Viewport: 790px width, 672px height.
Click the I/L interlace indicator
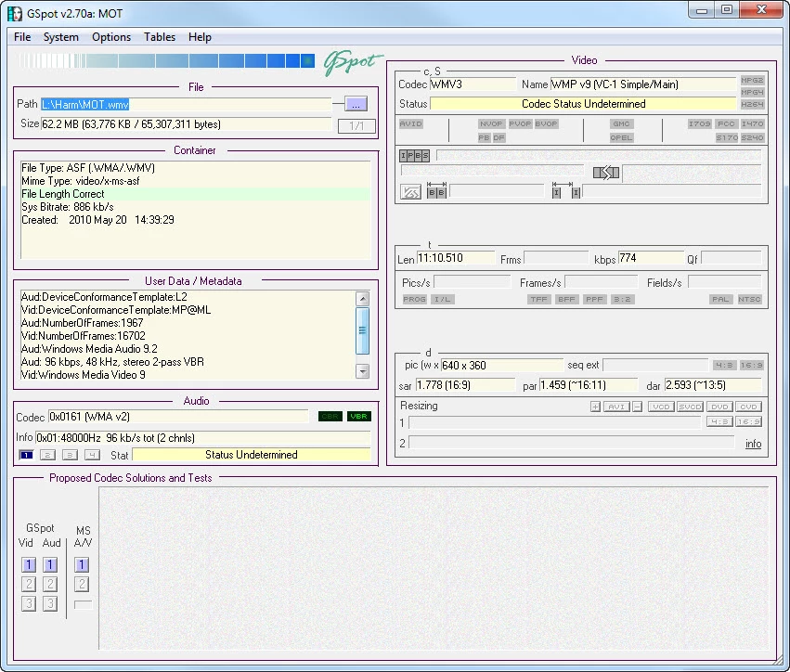pos(443,299)
